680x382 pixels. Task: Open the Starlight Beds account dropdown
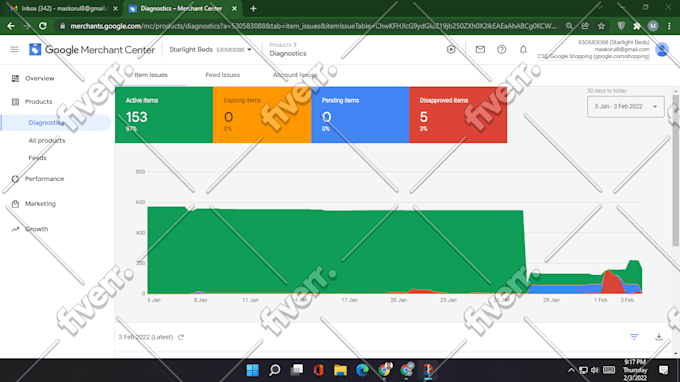coord(210,49)
